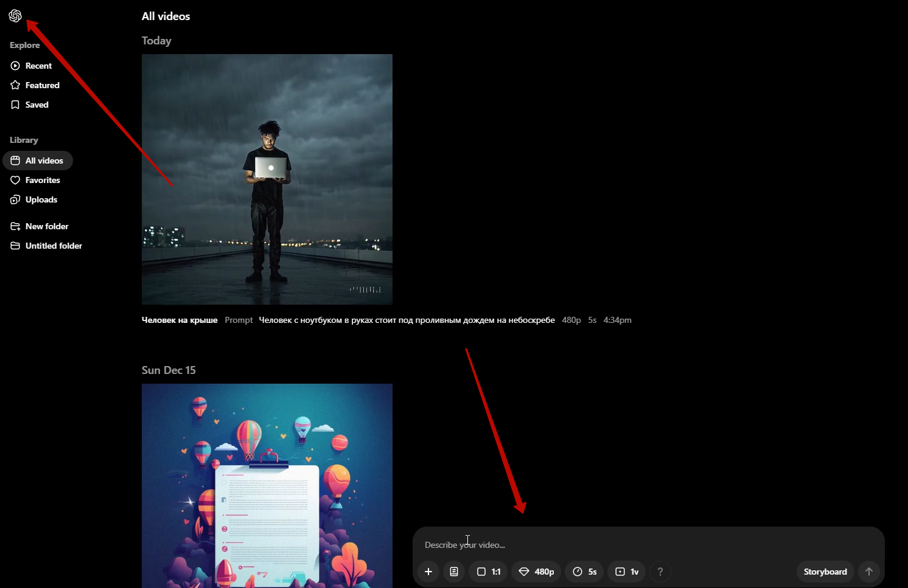The height and width of the screenshot is (588, 908).
Task: Click the Favorites heart icon
Action: click(15, 180)
